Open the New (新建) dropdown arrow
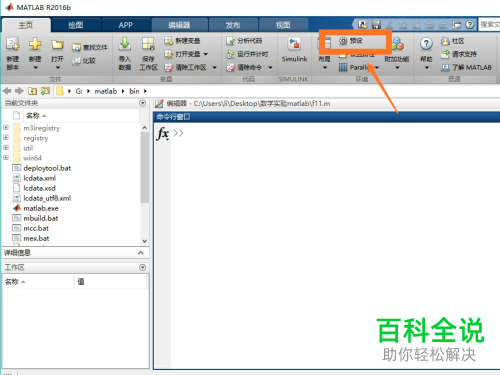500x375 pixels. [35, 67]
